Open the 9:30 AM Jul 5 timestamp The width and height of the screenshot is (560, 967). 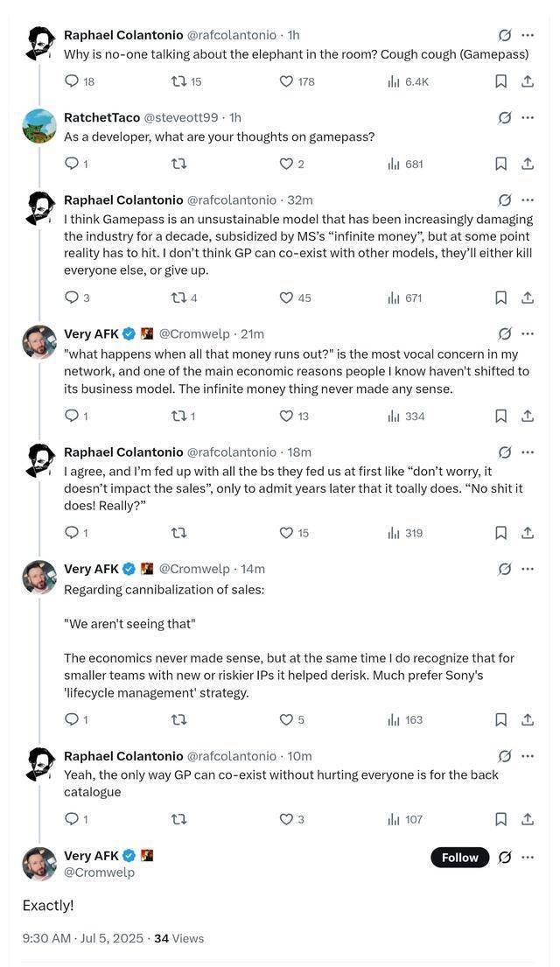pos(82,938)
